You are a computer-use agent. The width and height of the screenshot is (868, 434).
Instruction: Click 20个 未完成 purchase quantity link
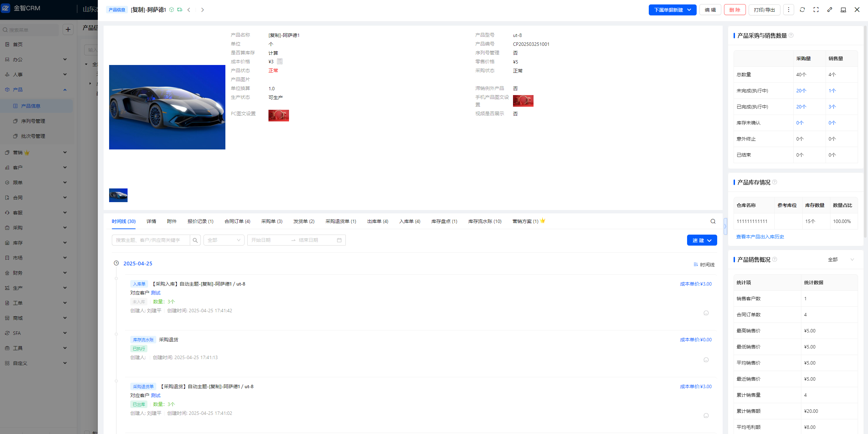(801, 91)
